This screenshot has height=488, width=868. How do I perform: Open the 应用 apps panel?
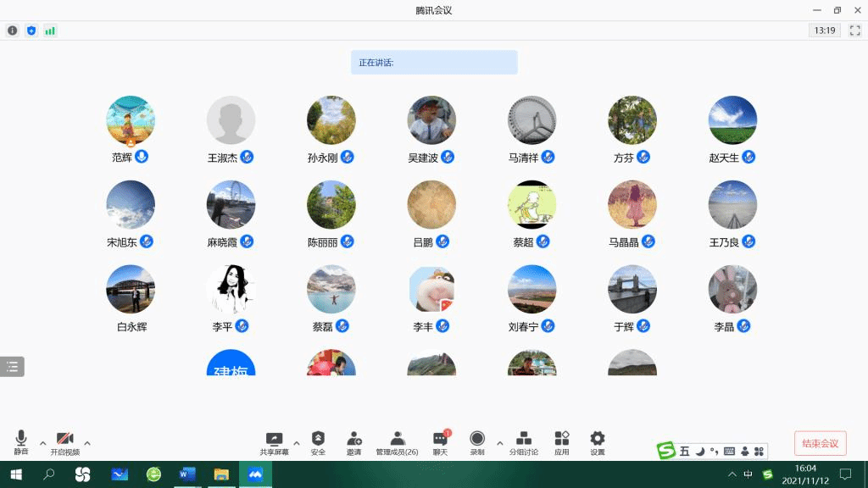pos(562,442)
